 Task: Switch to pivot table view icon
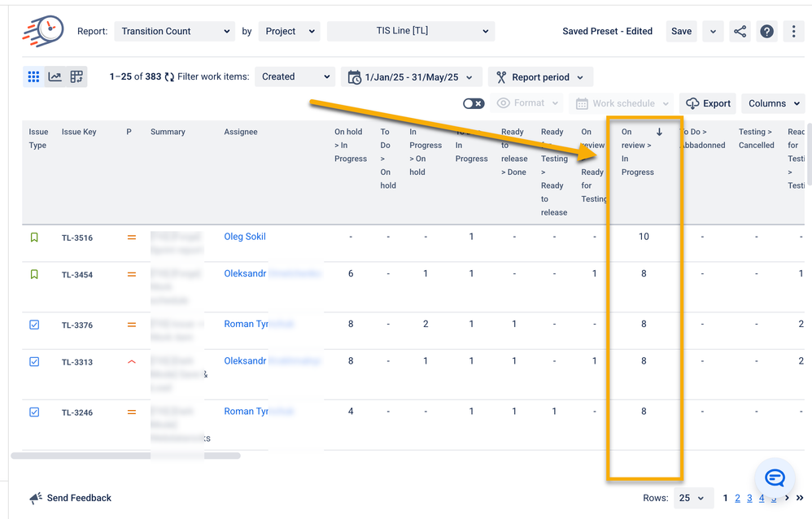point(76,76)
